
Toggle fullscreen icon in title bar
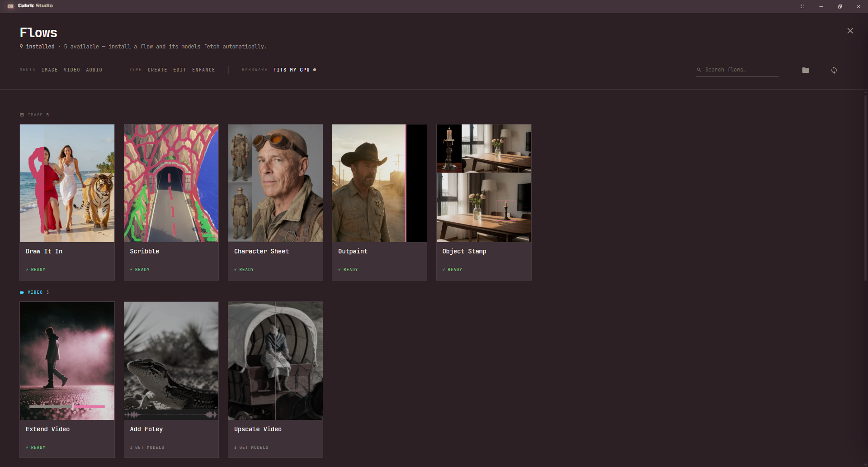tap(802, 6)
